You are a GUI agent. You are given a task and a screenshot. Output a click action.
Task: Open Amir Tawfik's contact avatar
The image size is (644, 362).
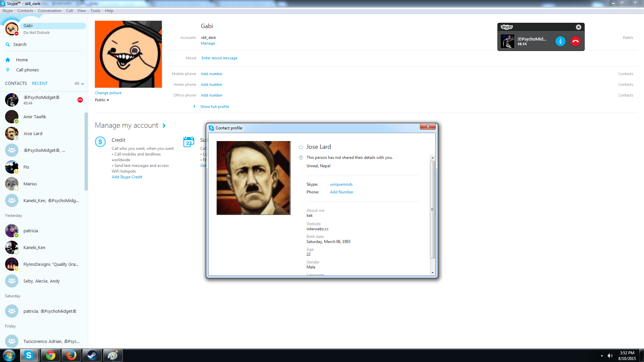[12, 117]
